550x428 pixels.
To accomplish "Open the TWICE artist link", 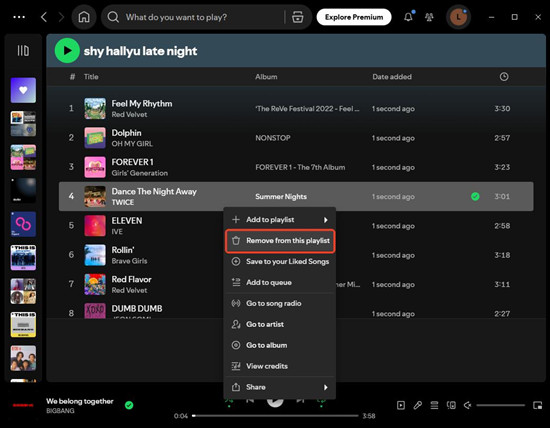I will click(x=123, y=202).
